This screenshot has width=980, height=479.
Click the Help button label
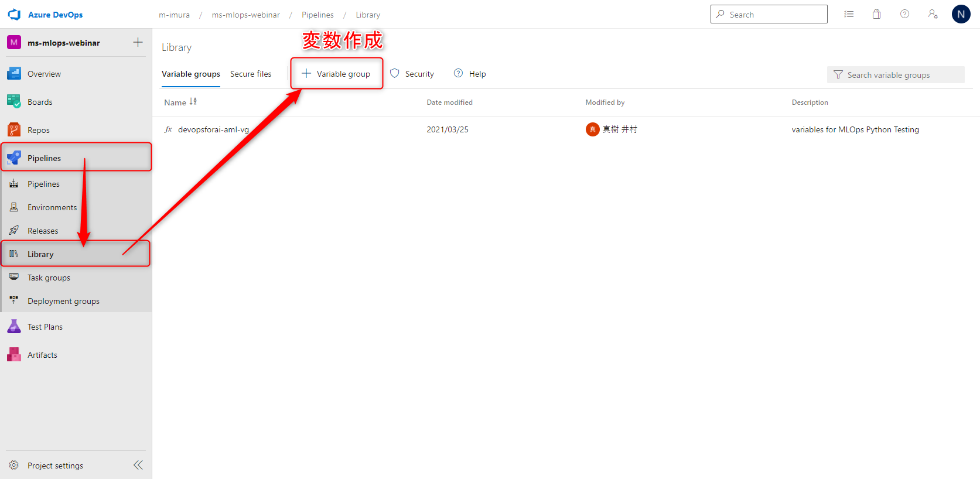pos(477,74)
